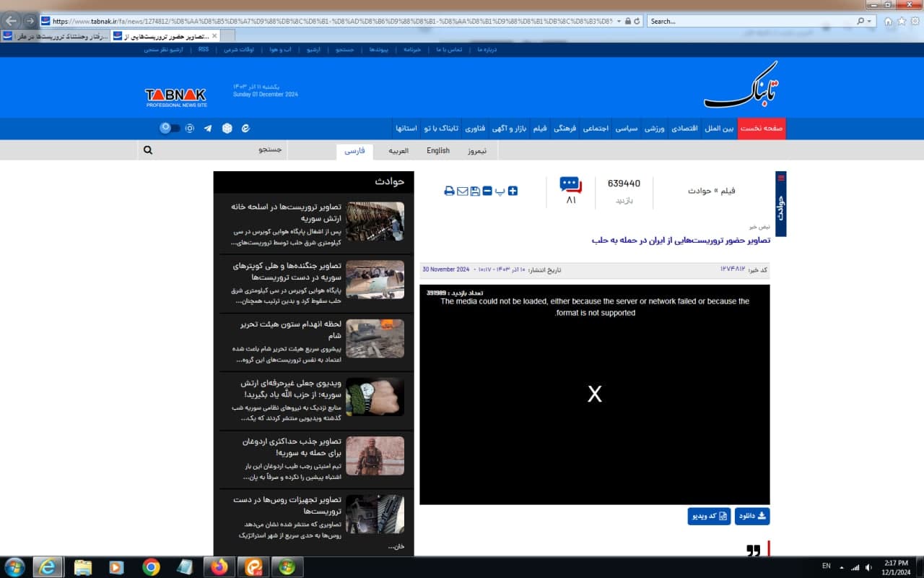Toggle the dark mode switch
The image size is (924, 578).
170,128
